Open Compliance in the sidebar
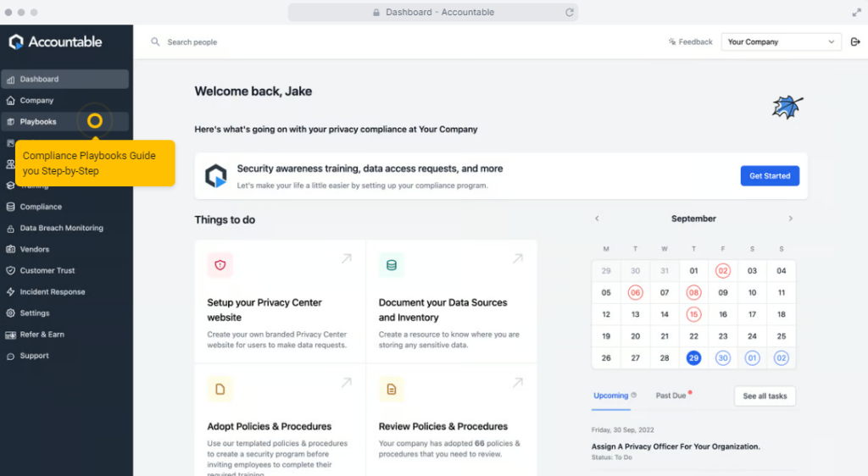Viewport: 868px width, 476px height. [64, 207]
